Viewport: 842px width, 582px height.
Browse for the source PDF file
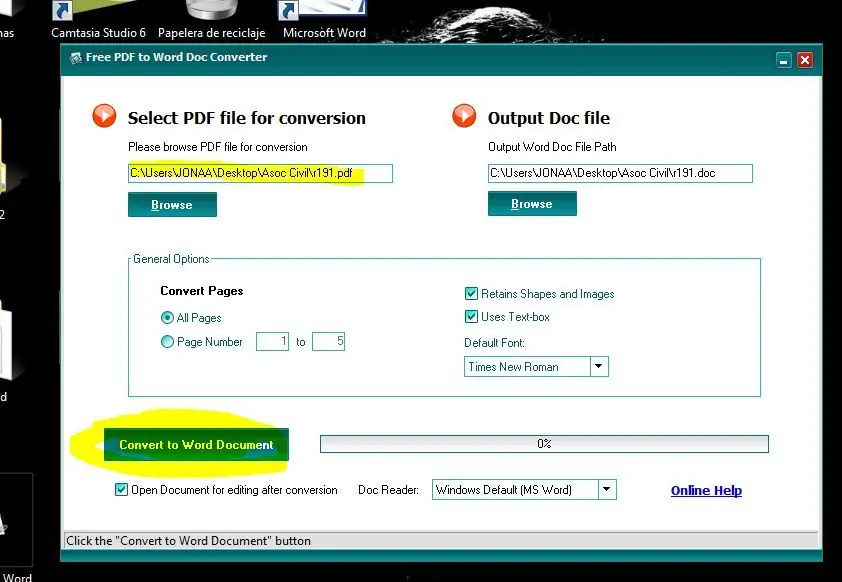coord(172,205)
